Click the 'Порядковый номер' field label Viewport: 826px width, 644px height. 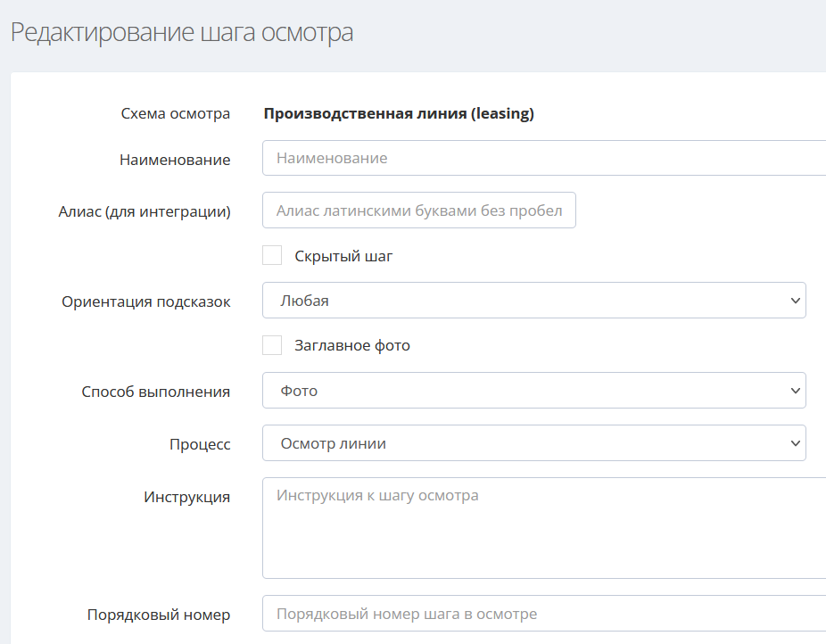(x=159, y=615)
